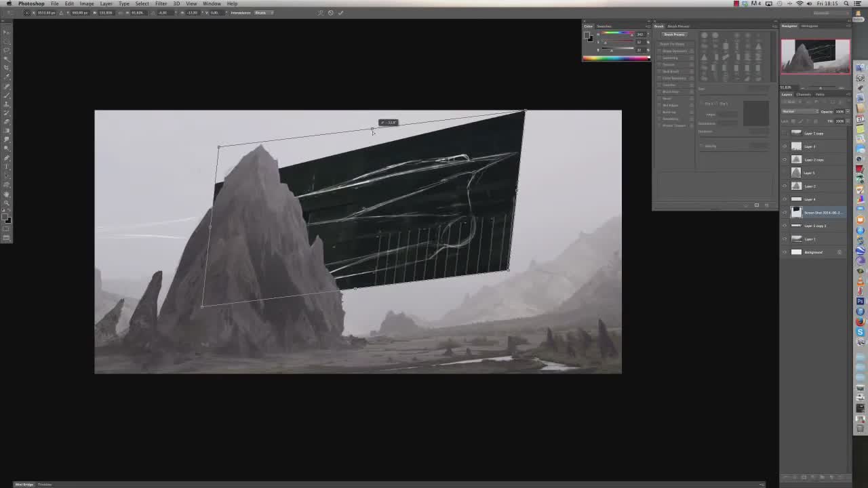Click the Navigator preview thumbnail
The height and width of the screenshot is (488, 868).
(x=815, y=56)
